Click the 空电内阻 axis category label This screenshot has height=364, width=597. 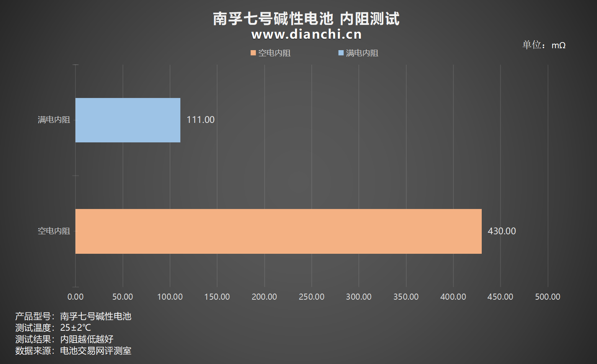[x=54, y=231]
